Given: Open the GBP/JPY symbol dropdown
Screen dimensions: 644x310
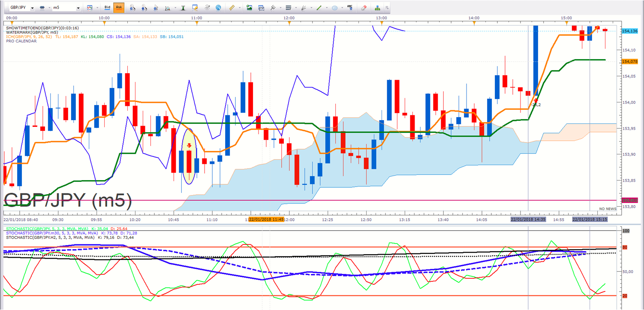Looking at the screenshot, I should (x=32, y=8).
